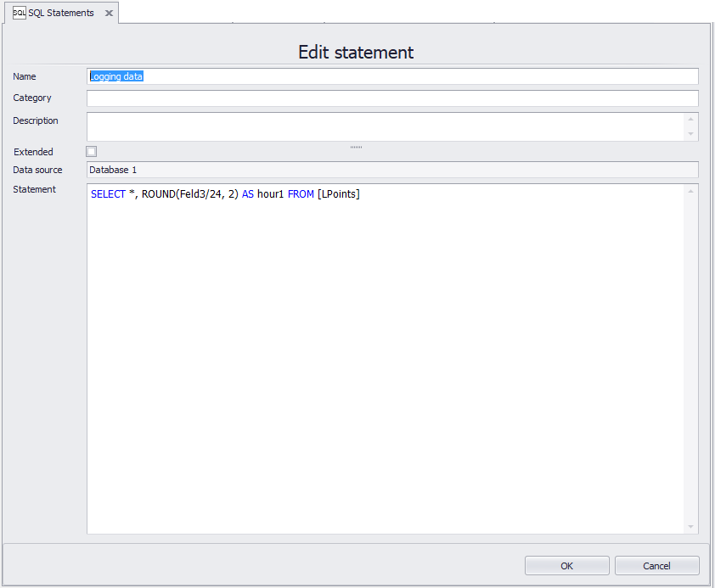Click the ROUND(Feld3/24, function text

182,194
